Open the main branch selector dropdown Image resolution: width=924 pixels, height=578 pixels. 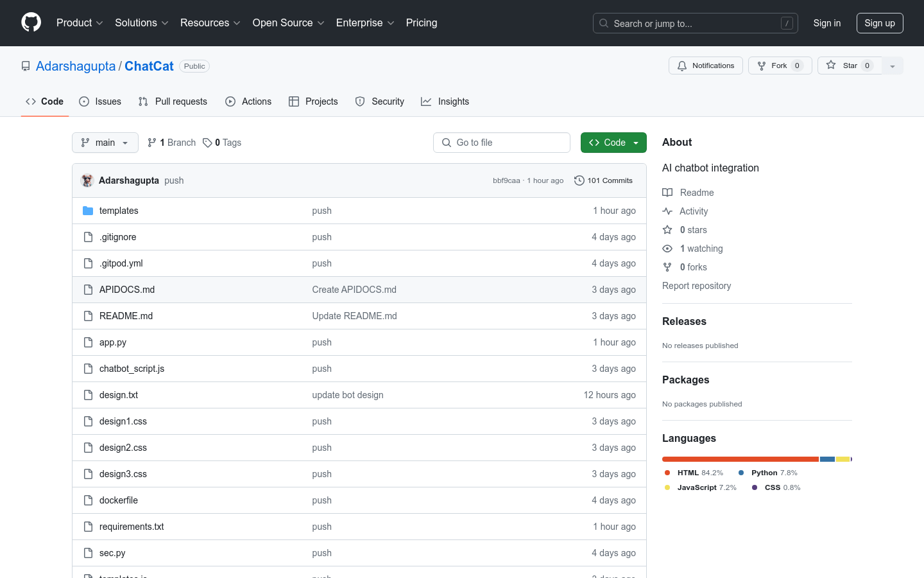point(105,143)
